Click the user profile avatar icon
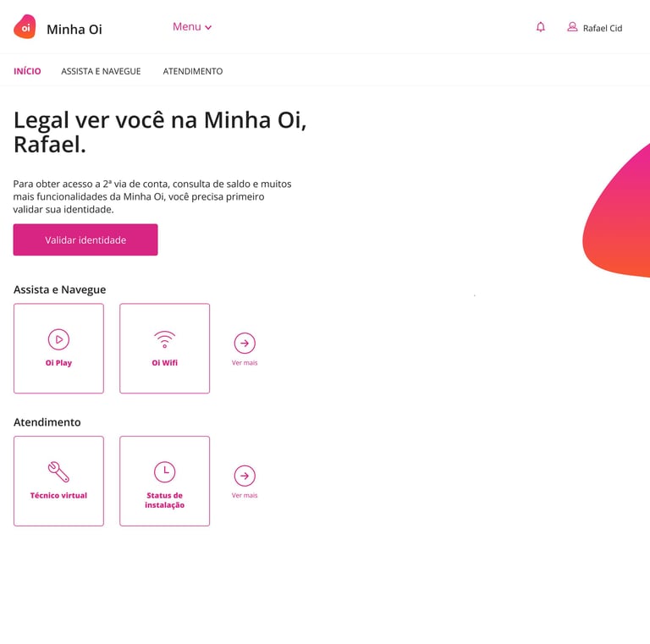The width and height of the screenshot is (650, 644). pyautogui.click(x=572, y=27)
